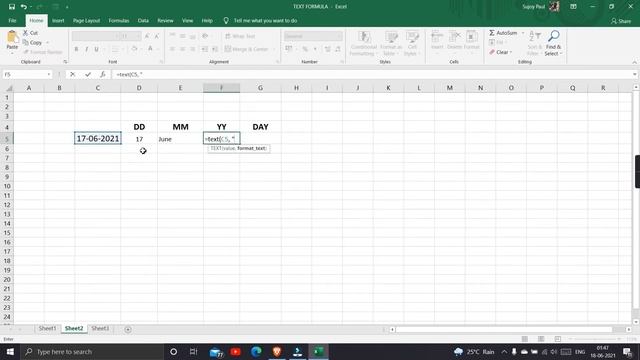Click the Save icon in title bar
Image resolution: width=640 pixels, height=360 pixels.
11,7
